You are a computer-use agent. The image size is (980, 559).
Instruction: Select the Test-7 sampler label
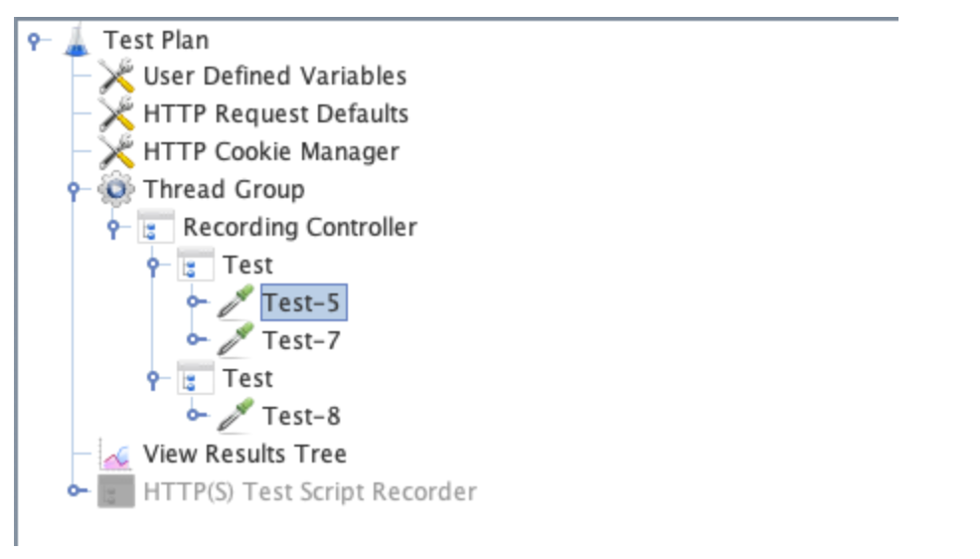pyautogui.click(x=301, y=341)
